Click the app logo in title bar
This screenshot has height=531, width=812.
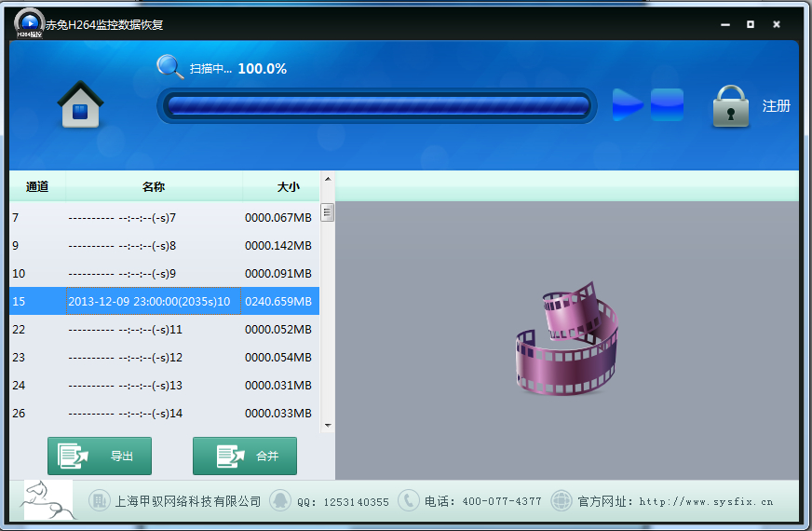(x=30, y=24)
